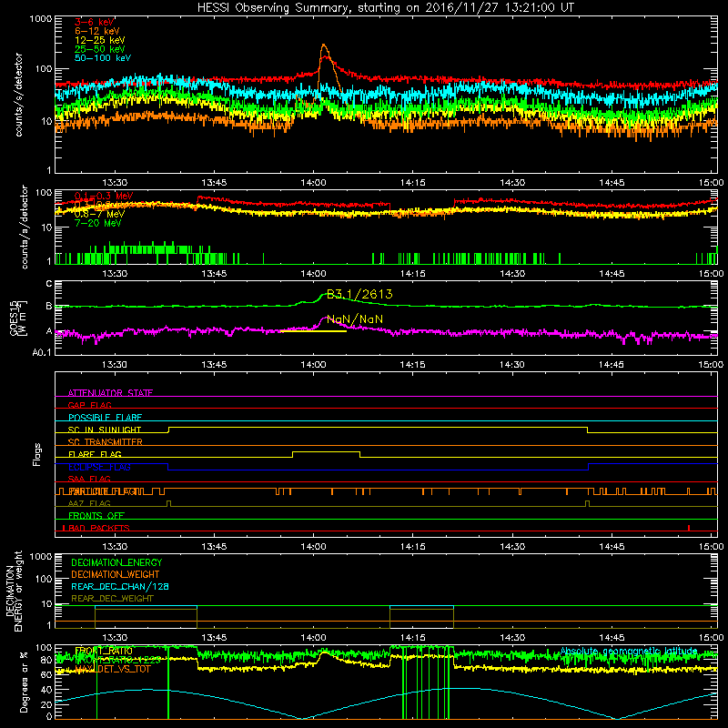The width and height of the screenshot is (728, 728).
Task: Select the "0.1-0.3 MeV" legend label
Action: (104, 196)
